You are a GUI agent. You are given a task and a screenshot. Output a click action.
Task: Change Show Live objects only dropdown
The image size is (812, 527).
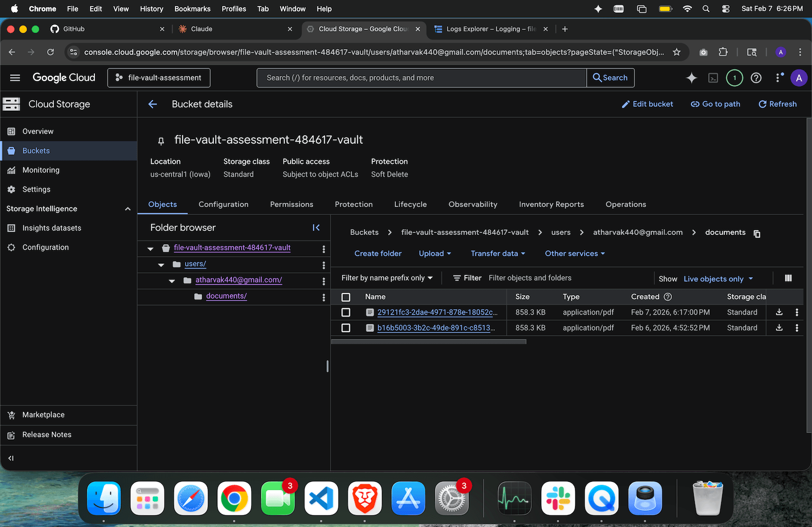[718, 278]
